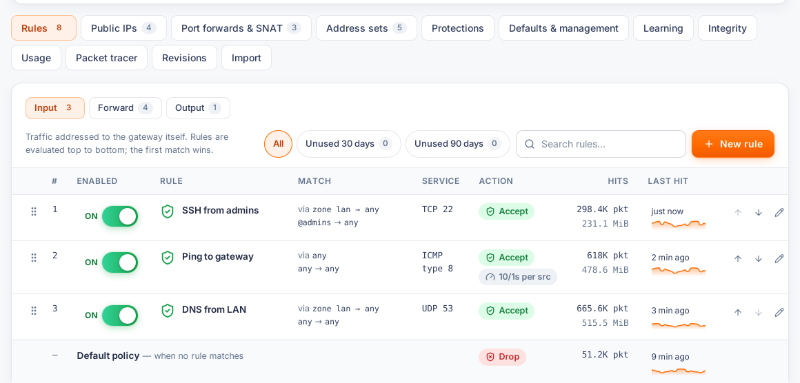Click shield icon of SSH from admins
The image size is (800, 383).
point(167,211)
